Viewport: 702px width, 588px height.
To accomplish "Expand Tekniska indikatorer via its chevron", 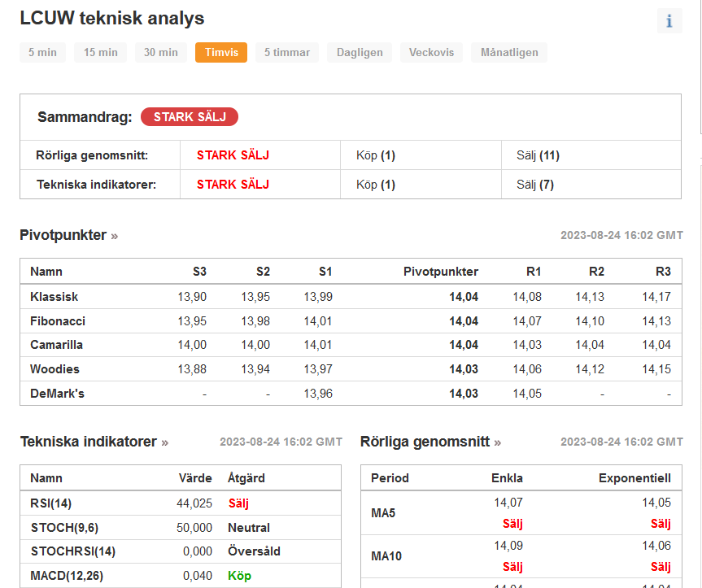I will click(164, 442).
